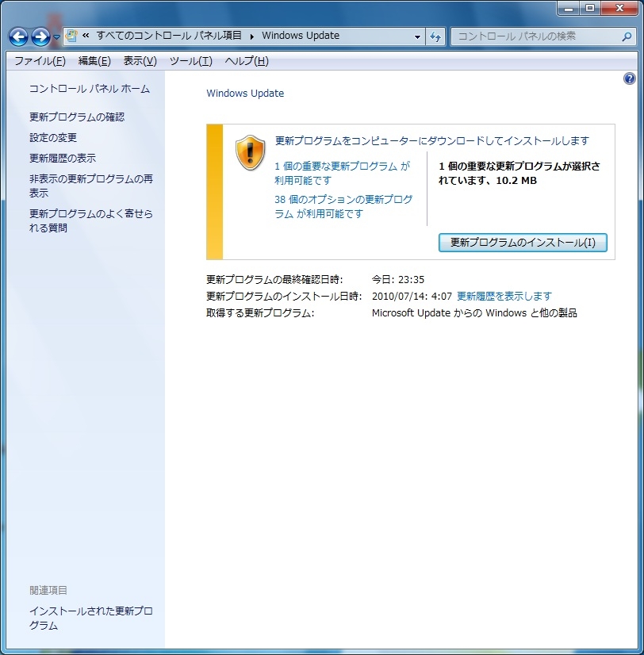Click the 更新プログラムの最終確認日時 label
The image size is (644, 655).
point(274,279)
